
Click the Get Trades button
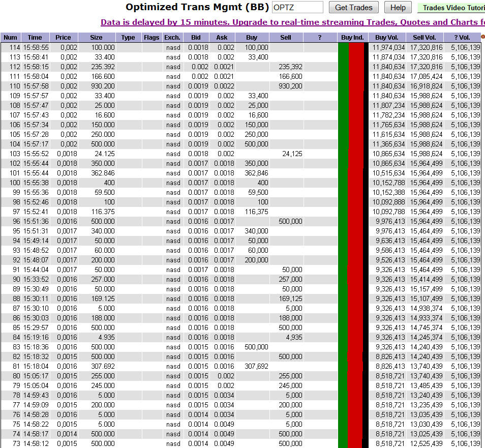click(353, 7)
